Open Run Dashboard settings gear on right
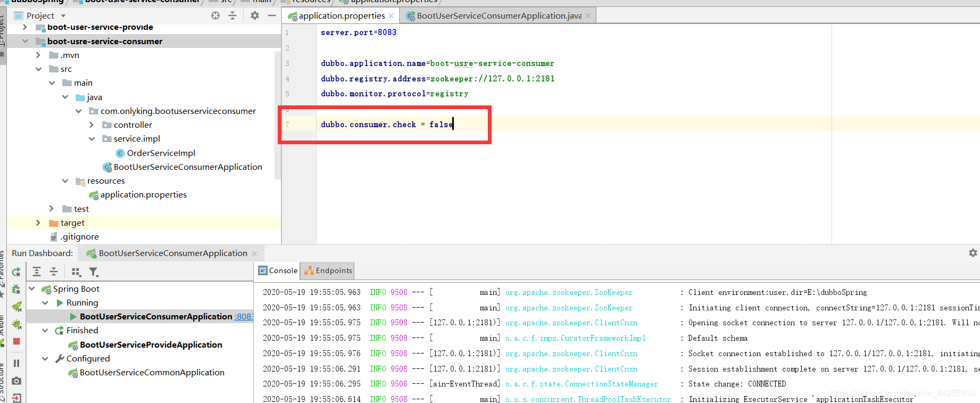980x403 pixels. [973, 253]
